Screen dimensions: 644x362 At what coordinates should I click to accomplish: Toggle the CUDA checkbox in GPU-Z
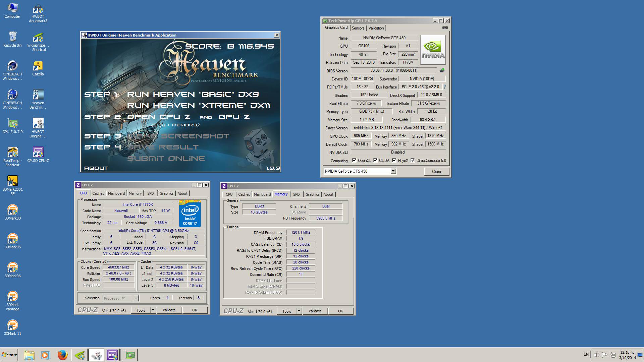pyautogui.click(x=375, y=160)
